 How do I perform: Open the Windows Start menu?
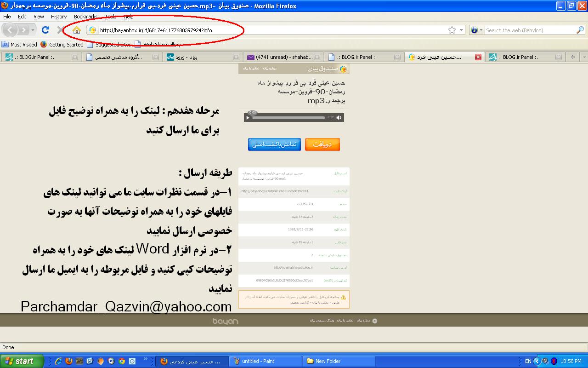tap(22, 361)
